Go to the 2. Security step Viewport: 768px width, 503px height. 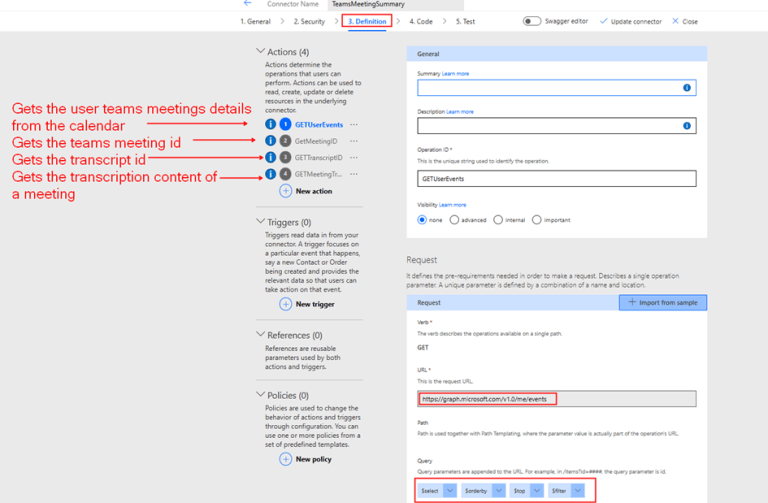(x=309, y=22)
